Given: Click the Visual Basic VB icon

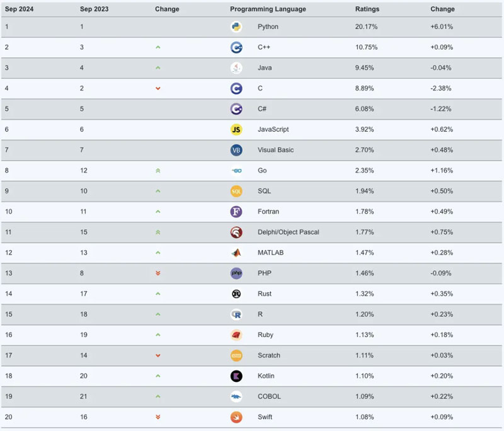Looking at the screenshot, I should coord(236,150).
